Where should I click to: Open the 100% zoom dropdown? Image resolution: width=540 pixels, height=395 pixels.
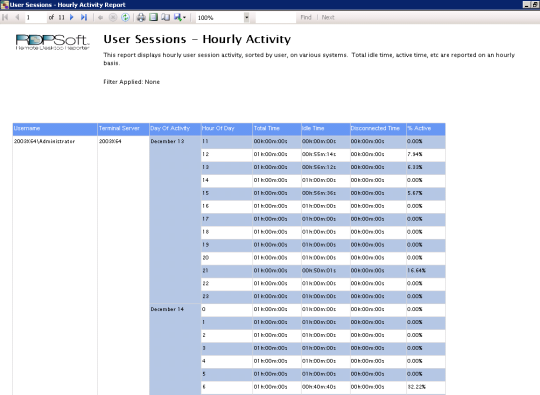pos(247,17)
